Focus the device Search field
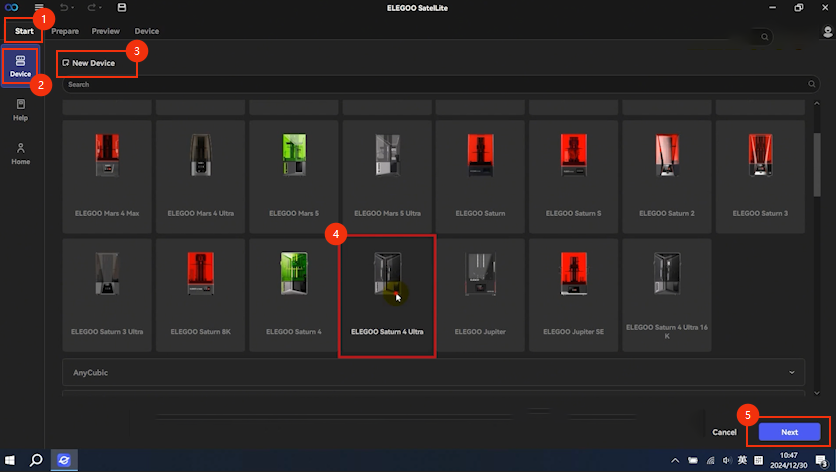836x472 pixels. [x=440, y=84]
